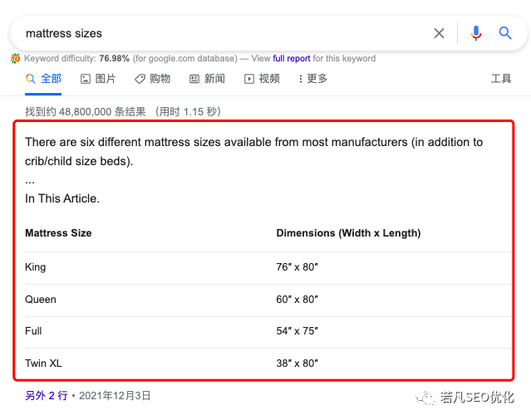The width and height of the screenshot is (531, 420).
Task: Click the Dimensions (Width x Length) header
Action: click(x=348, y=233)
